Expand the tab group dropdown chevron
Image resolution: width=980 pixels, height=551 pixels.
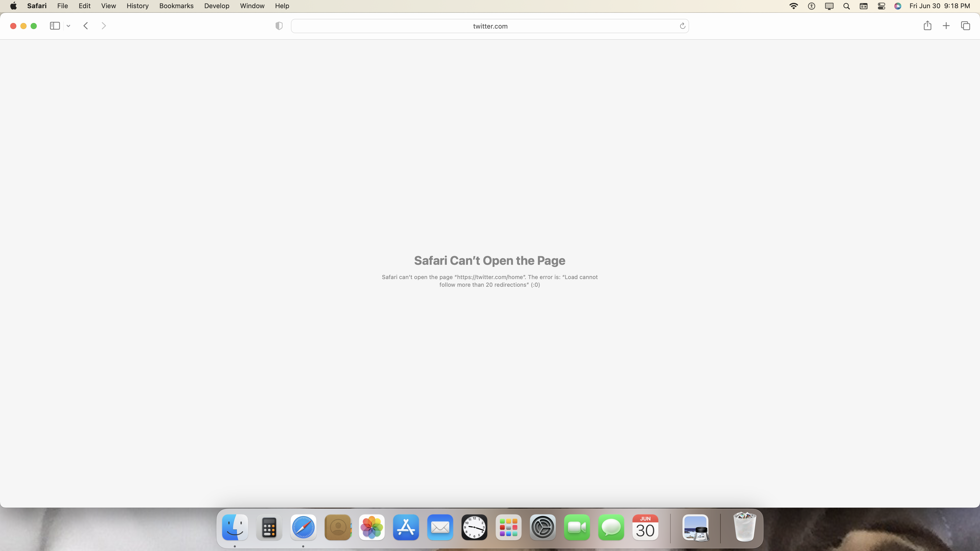coord(68,26)
